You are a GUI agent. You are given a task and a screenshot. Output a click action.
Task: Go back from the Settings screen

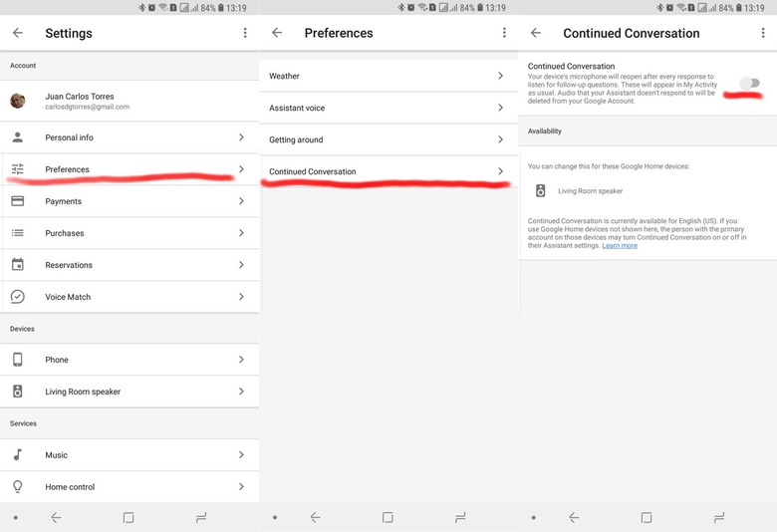point(18,33)
